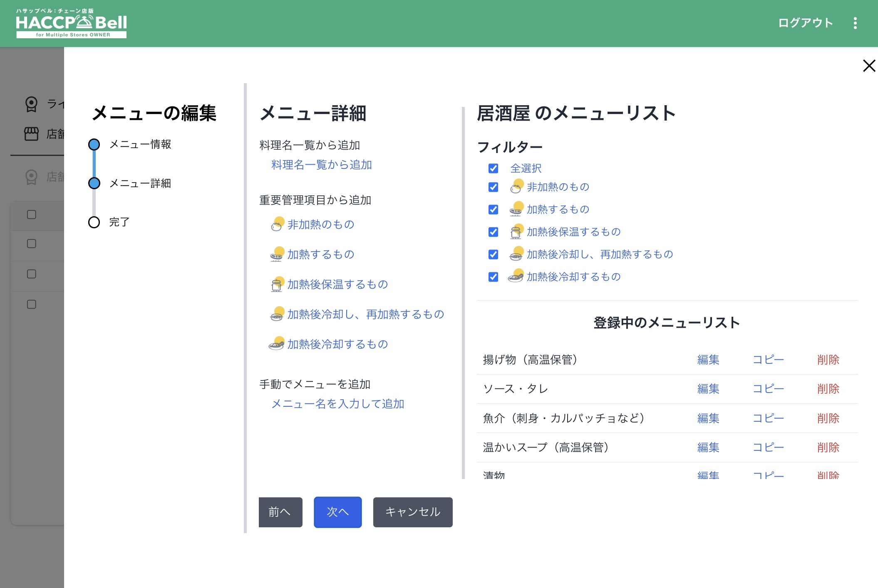878x588 pixels.
Task: Uncheck the 全選択 filter checkbox
Action: coord(493,168)
